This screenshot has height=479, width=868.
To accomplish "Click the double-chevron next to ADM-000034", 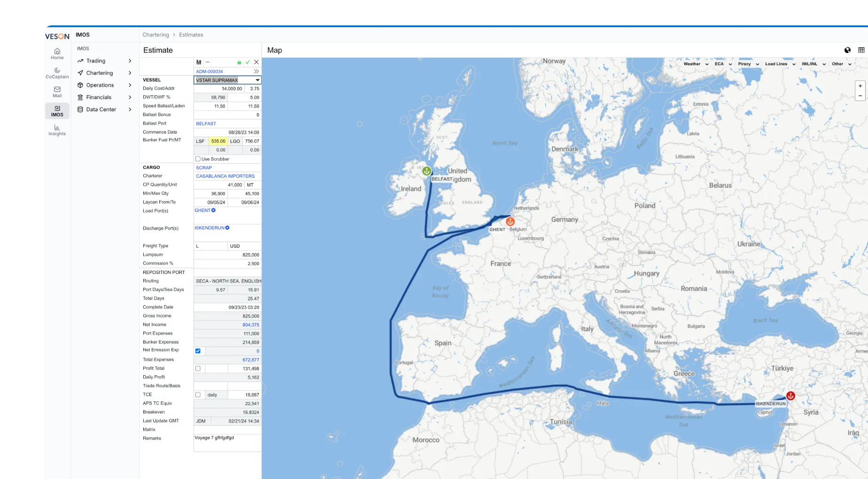I will (256, 71).
